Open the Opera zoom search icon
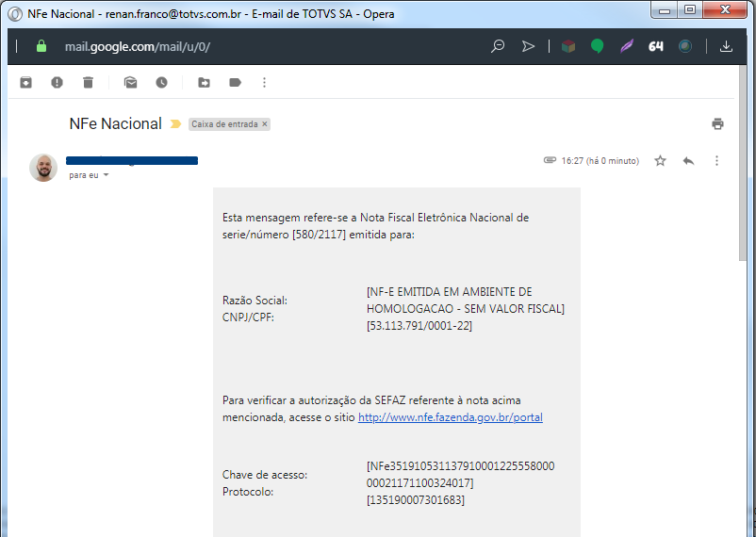The image size is (756, 537). (x=498, y=46)
